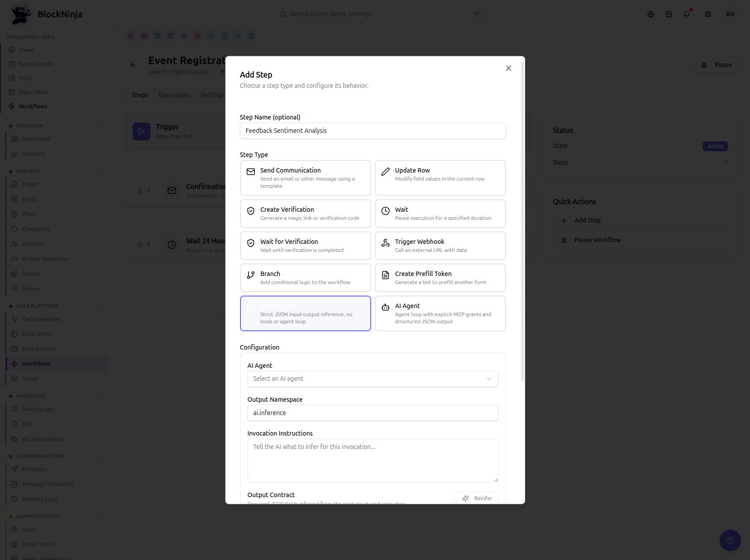Viewport: 750px width, 560px height.
Task: Click the back arrow beside Event Registration
Action: [133, 65]
